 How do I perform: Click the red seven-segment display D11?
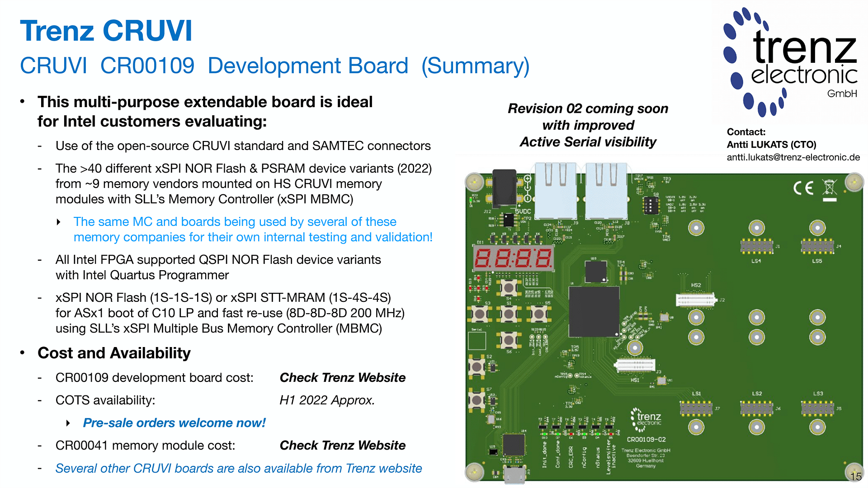pos(514,258)
